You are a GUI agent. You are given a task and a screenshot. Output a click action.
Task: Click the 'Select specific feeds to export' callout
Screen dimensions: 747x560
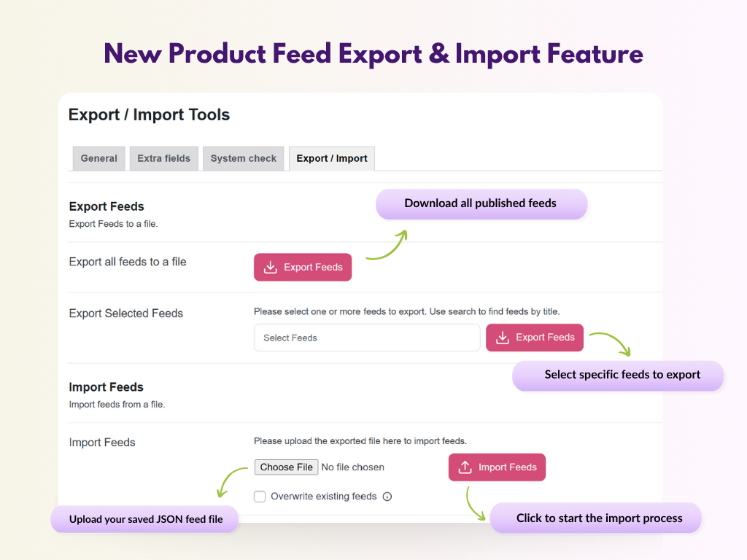coord(622,375)
